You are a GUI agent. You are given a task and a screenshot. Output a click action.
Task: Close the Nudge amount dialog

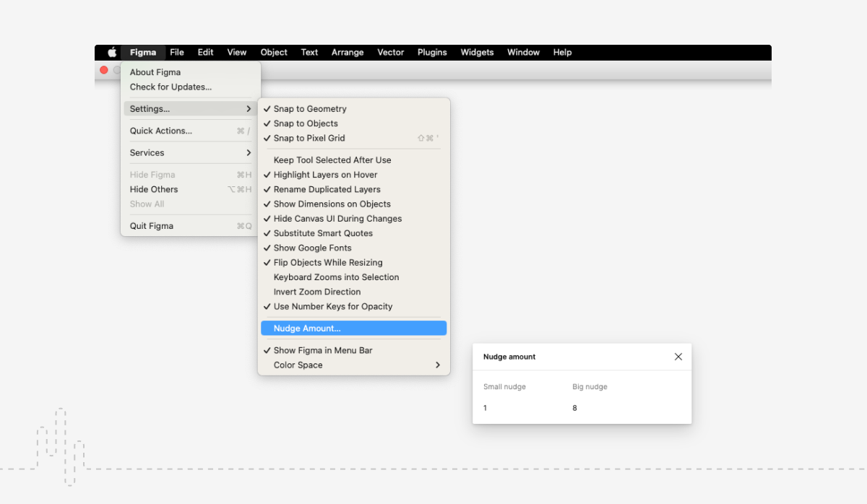pyautogui.click(x=678, y=357)
